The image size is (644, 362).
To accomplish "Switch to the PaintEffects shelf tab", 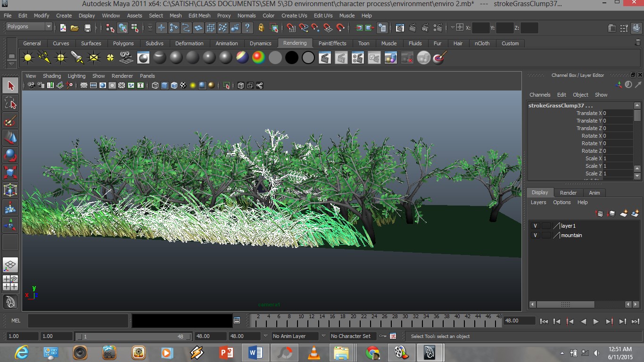I will point(332,43).
